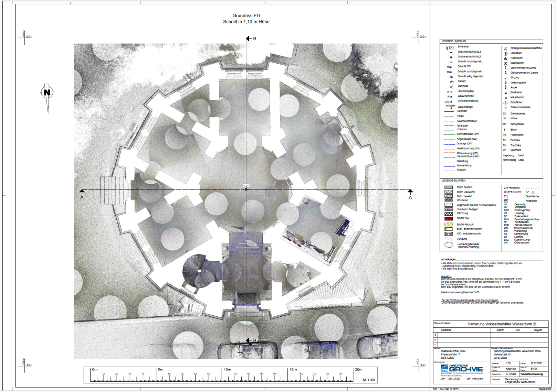Click the WD Wanddurchbruch bowtie symbol
557x392 pixels.
tap(449, 234)
